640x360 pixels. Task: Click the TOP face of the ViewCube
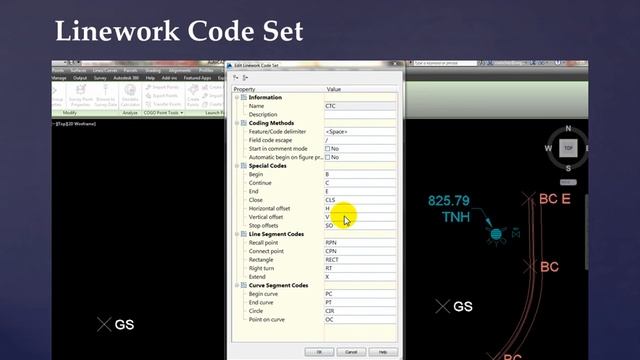pyautogui.click(x=568, y=148)
